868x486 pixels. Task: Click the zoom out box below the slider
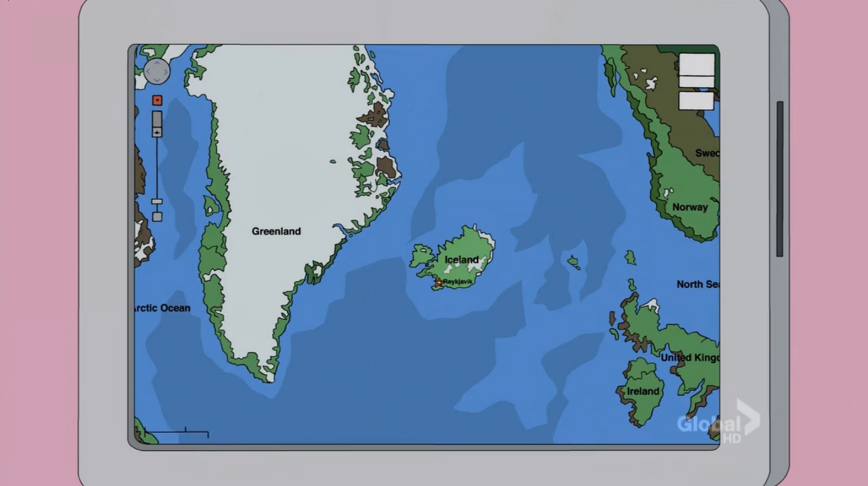(x=157, y=216)
